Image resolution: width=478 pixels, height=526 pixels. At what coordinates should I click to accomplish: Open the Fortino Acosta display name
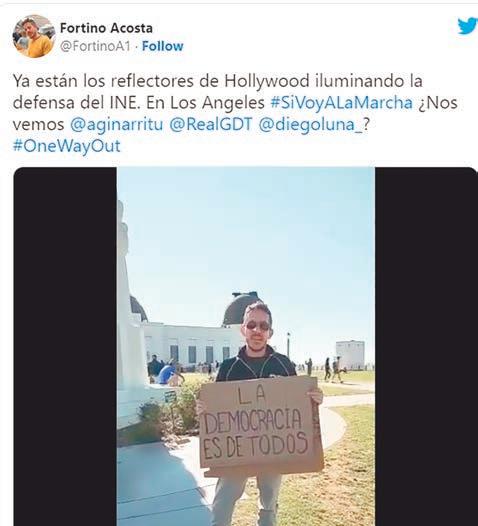pos(106,28)
